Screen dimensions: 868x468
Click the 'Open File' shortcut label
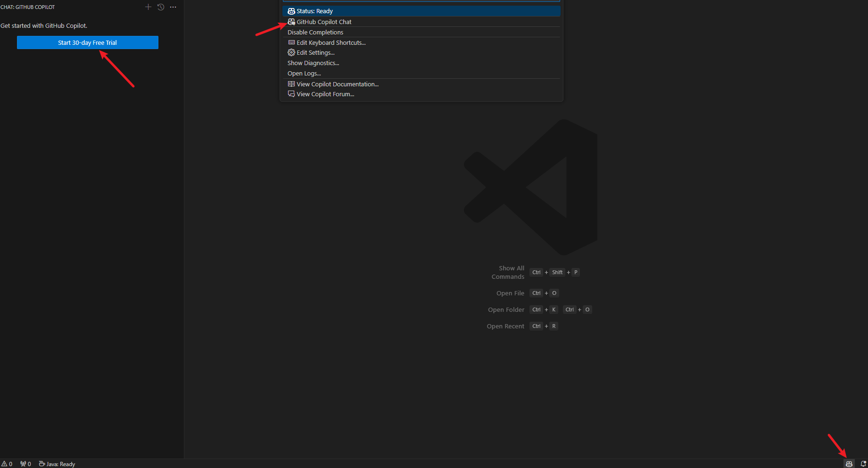[510, 293]
